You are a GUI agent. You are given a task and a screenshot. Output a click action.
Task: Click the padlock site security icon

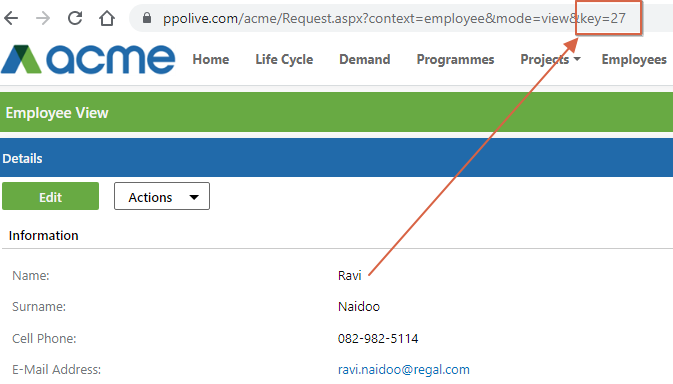(147, 18)
